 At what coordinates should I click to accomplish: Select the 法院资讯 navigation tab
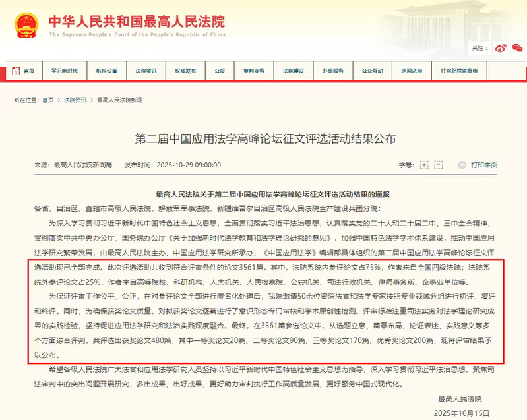click(146, 71)
